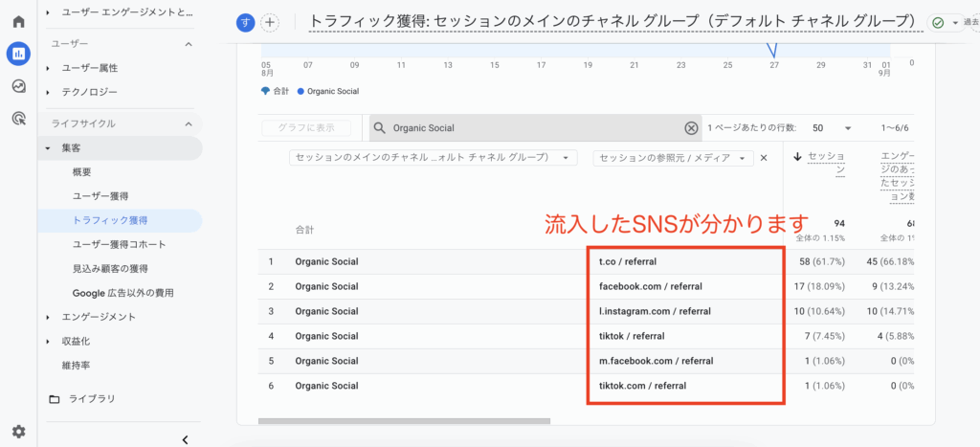Click tiktok / referral cell
The height and width of the screenshot is (447, 980).
click(632, 336)
